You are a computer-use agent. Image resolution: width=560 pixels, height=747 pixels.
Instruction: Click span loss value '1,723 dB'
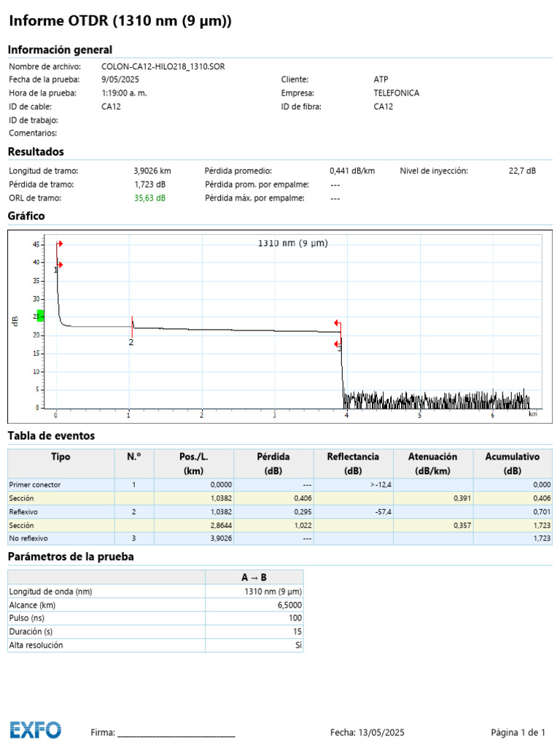[149, 185]
